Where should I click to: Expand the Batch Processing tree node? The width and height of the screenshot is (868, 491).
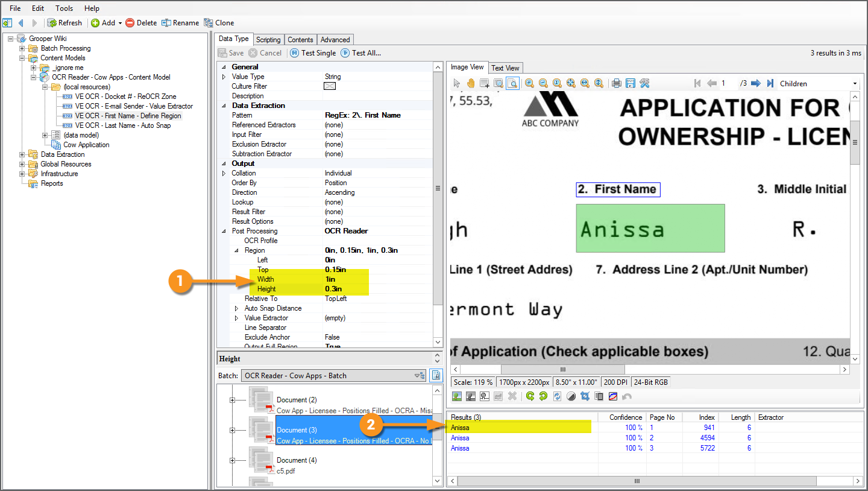click(22, 48)
